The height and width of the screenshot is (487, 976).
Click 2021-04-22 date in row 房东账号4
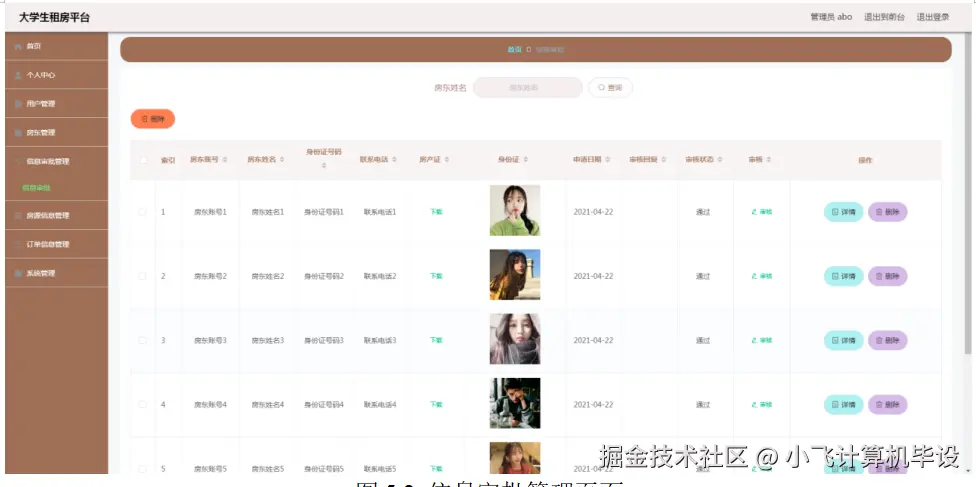tap(593, 404)
